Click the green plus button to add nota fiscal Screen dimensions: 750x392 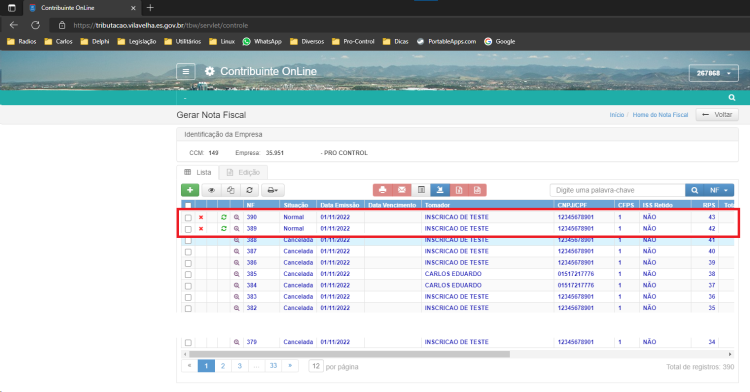tap(190, 190)
